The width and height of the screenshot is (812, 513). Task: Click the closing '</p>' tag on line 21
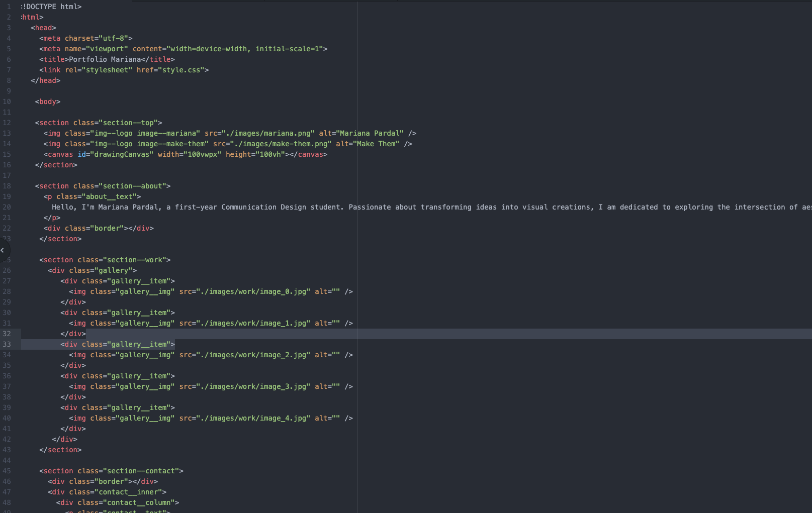(x=52, y=218)
